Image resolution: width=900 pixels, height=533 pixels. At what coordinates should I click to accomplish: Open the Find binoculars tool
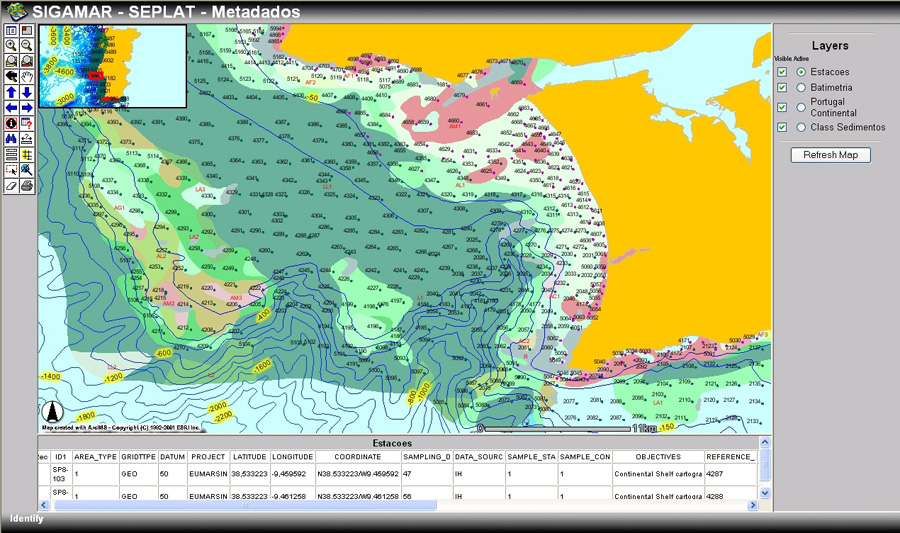11,138
